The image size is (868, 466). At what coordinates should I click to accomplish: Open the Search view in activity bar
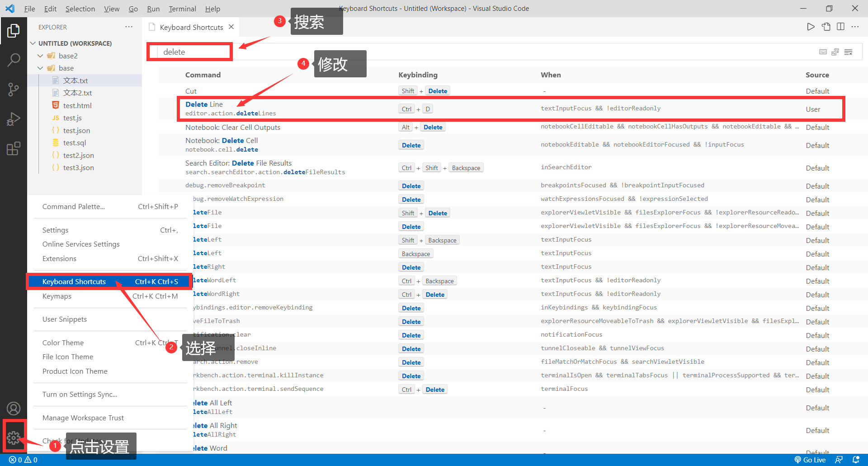pyautogui.click(x=14, y=60)
